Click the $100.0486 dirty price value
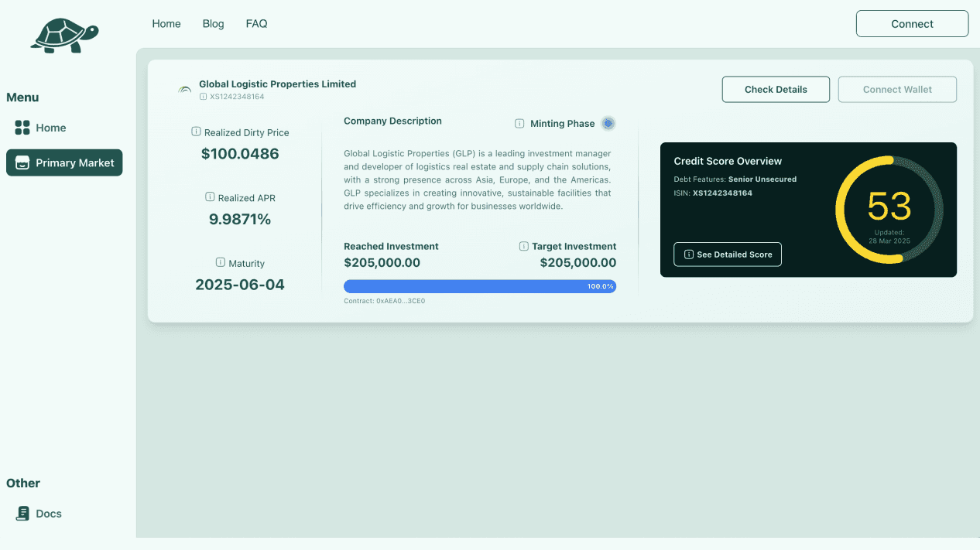 (240, 154)
